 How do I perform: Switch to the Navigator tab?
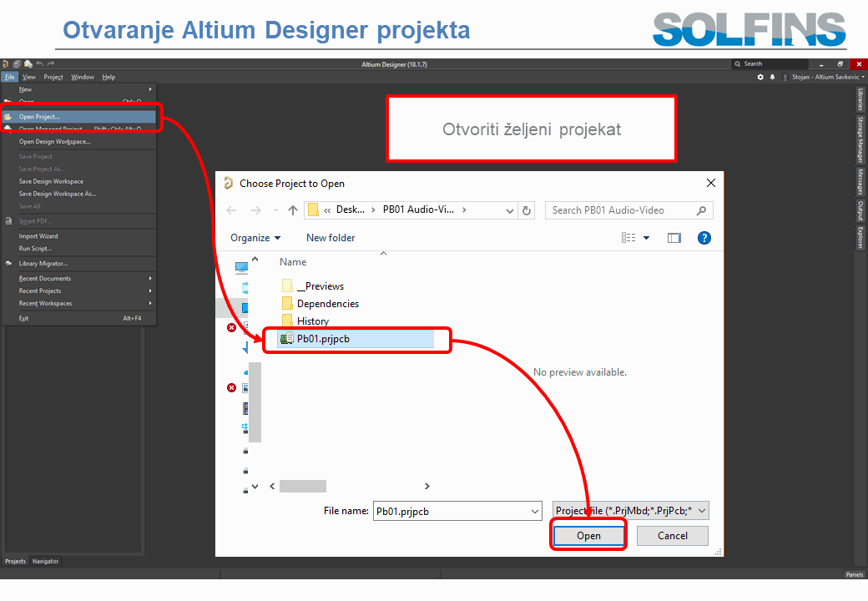click(45, 561)
